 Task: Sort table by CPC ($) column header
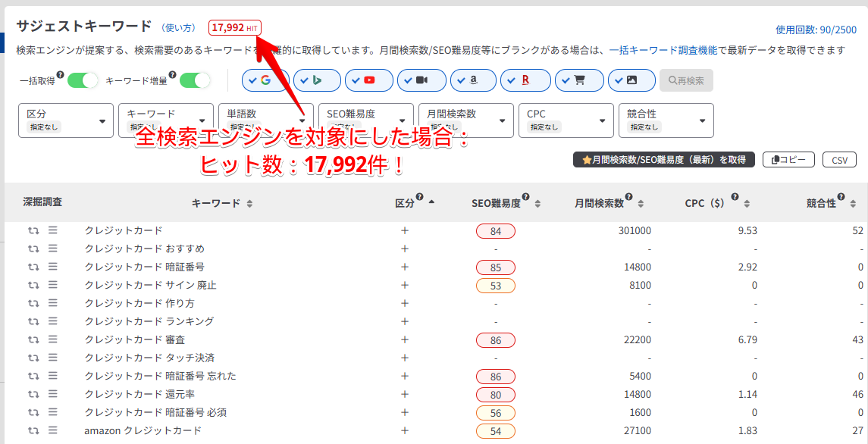(x=704, y=203)
